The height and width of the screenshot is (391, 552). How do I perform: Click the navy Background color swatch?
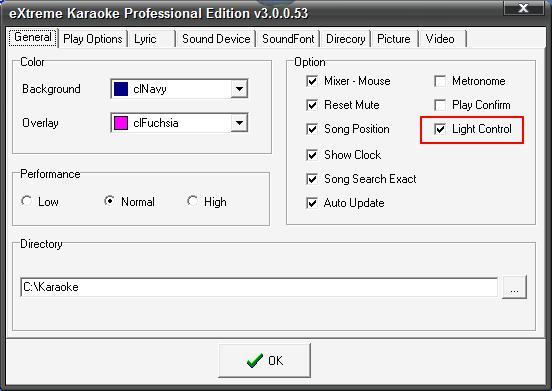point(121,89)
